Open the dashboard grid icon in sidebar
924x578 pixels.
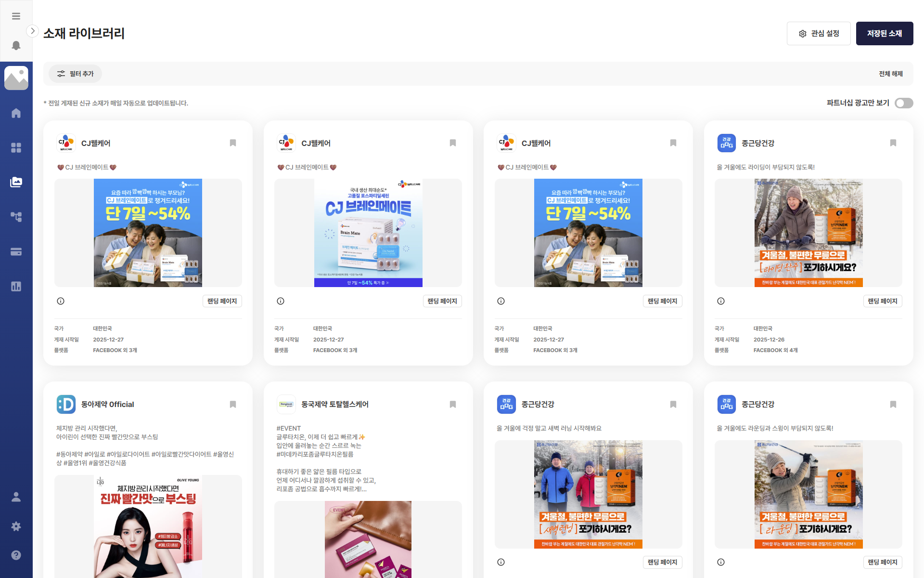pyautogui.click(x=16, y=148)
